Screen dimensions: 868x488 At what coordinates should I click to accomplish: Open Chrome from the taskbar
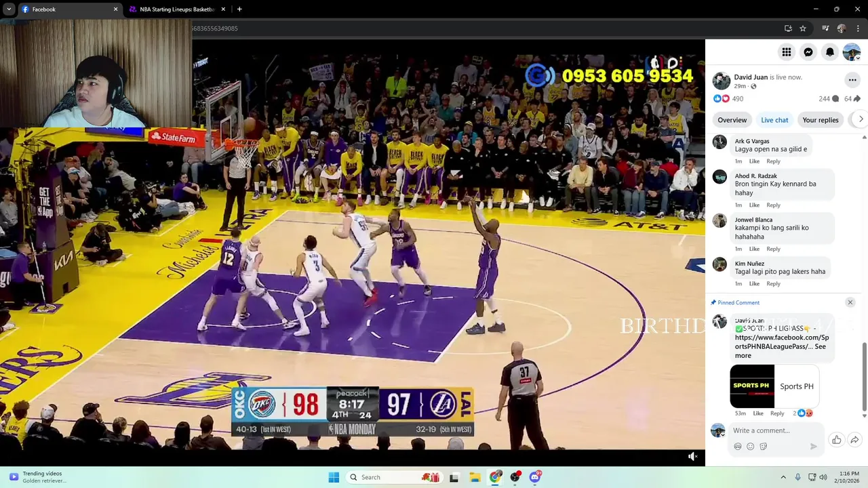495,477
